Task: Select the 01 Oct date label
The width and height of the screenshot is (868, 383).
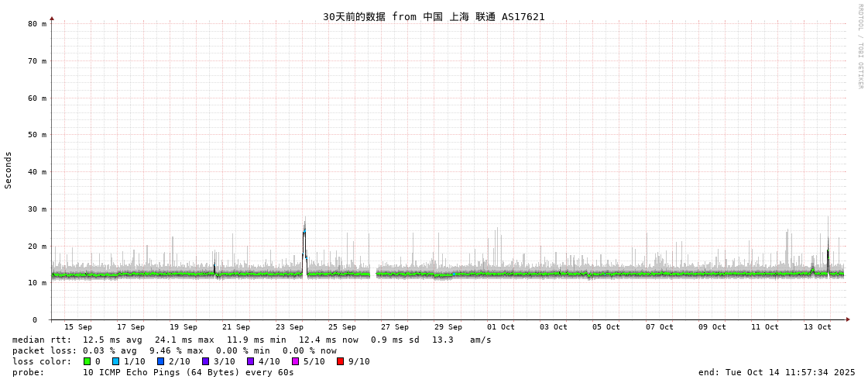Action: click(x=500, y=327)
